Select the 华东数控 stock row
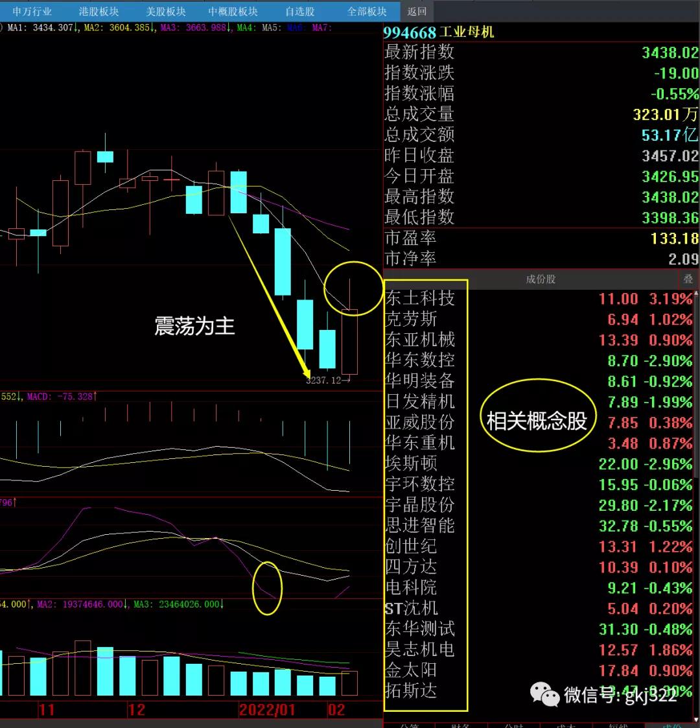The image size is (700, 728). pos(539,360)
